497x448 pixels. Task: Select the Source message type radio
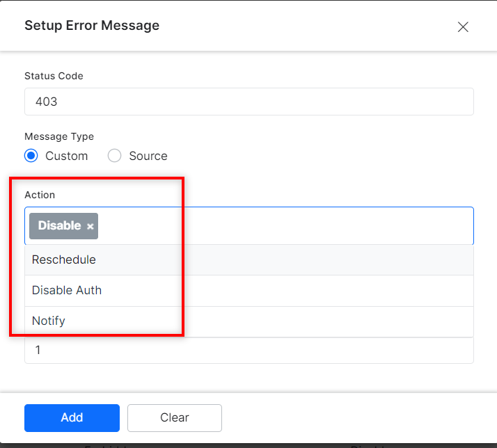115,156
